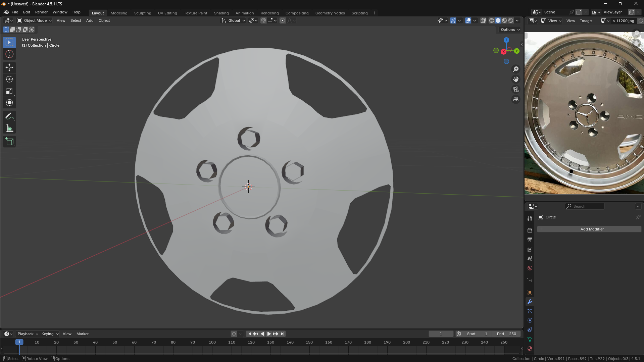644x362 pixels.
Task: Open the Marker menu in timeline
Action: pyautogui.click(x=83, y=334)
